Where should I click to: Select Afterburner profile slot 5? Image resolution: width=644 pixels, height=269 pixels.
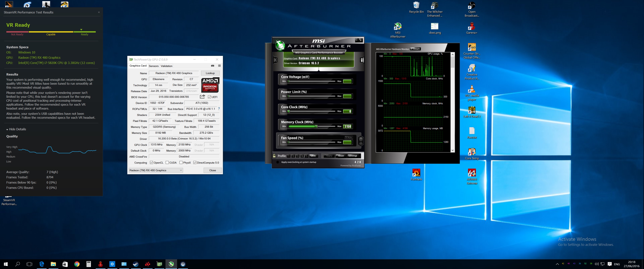(306, 156)
